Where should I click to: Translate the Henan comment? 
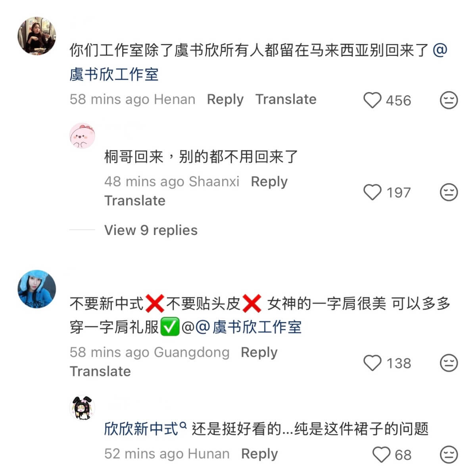point(286,99)
